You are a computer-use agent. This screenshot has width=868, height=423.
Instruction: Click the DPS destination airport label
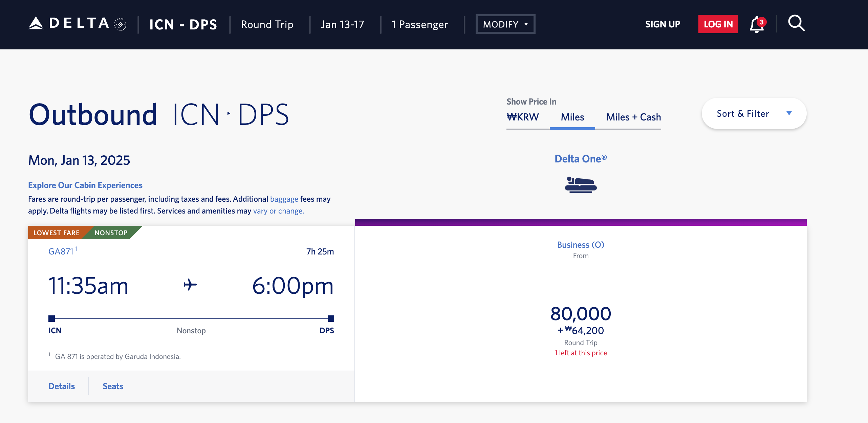pos(327,331)
